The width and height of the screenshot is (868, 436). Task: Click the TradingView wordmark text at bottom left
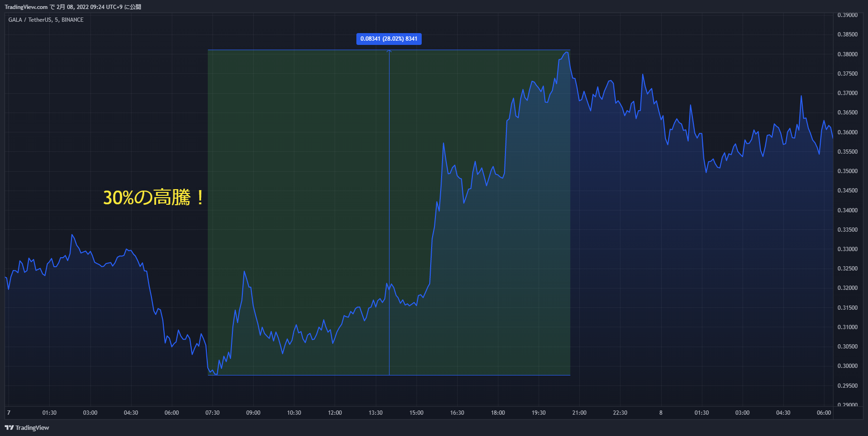click(x=32, y=428)
